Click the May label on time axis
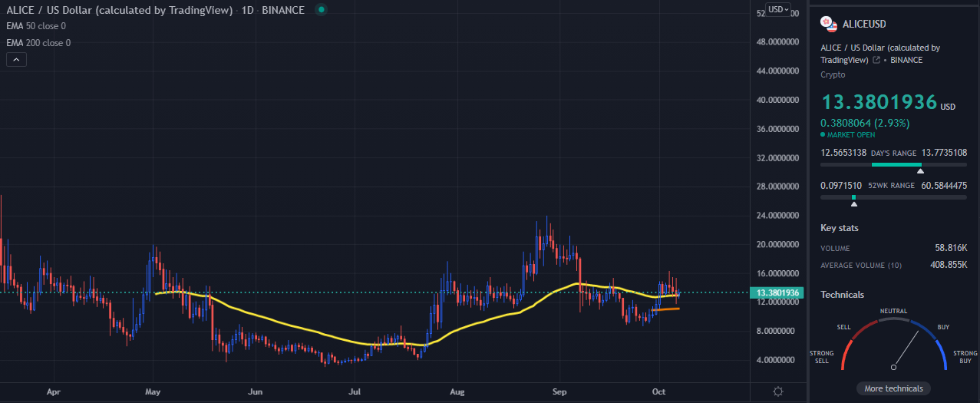 coord(153,391)
